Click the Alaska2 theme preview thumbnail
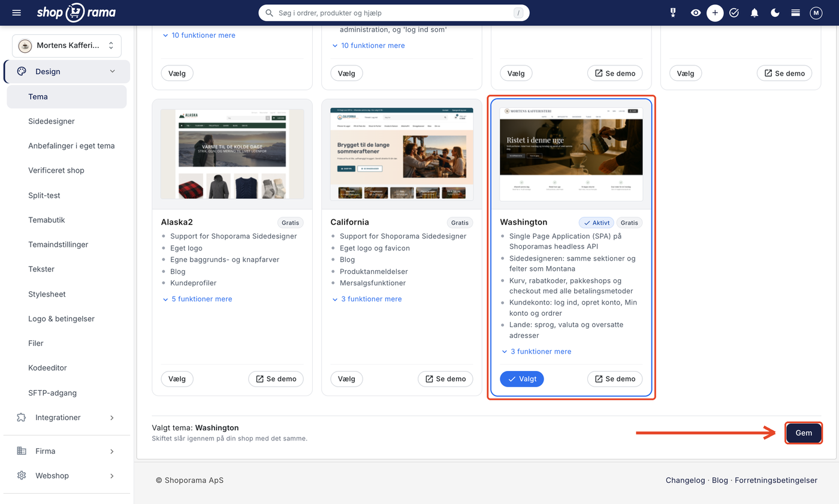 pyautogui.click(x=233, y=154)
